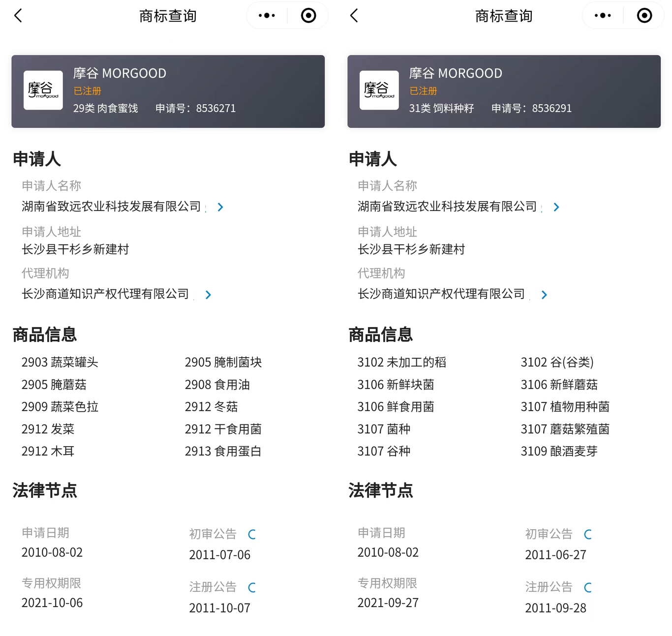Click goods item 2909 蔬菜色拉

[60, 407]
